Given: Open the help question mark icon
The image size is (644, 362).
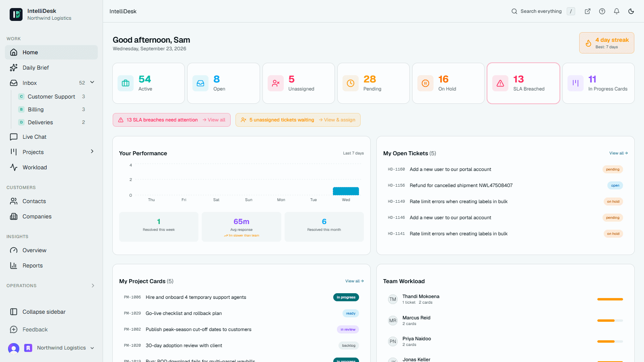Looking at the screenshot, I should point(602,11).
